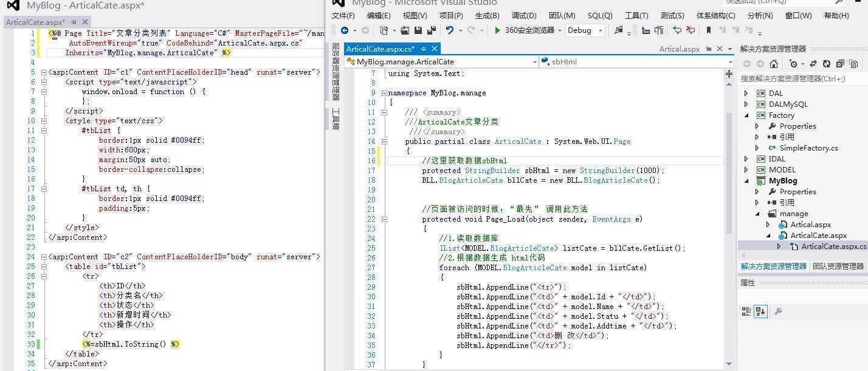Click the Uncomment Selection toolbar icon
The width and height of the screenshot is (868, 371).
pos(691,30)
